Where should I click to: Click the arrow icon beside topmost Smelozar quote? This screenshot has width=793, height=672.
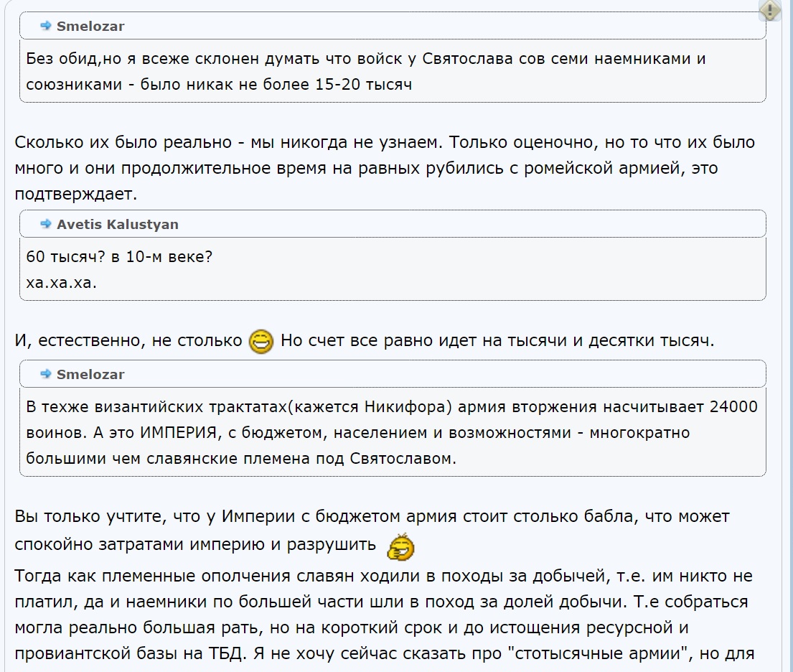pos(46,25)
